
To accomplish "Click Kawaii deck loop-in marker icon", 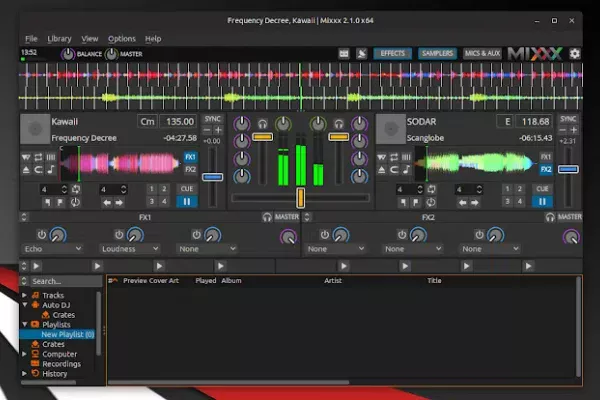I will (47, 202).
